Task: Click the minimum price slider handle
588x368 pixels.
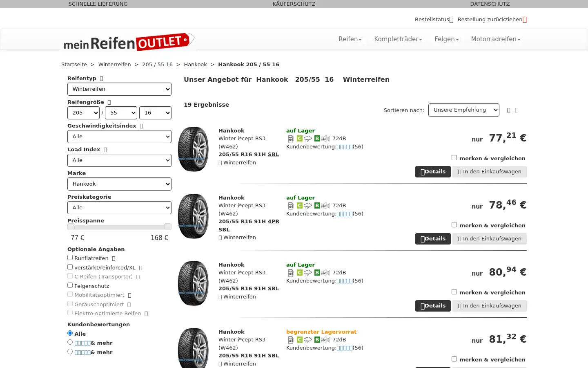Action: pyautogui.click(x=71, y=227)
